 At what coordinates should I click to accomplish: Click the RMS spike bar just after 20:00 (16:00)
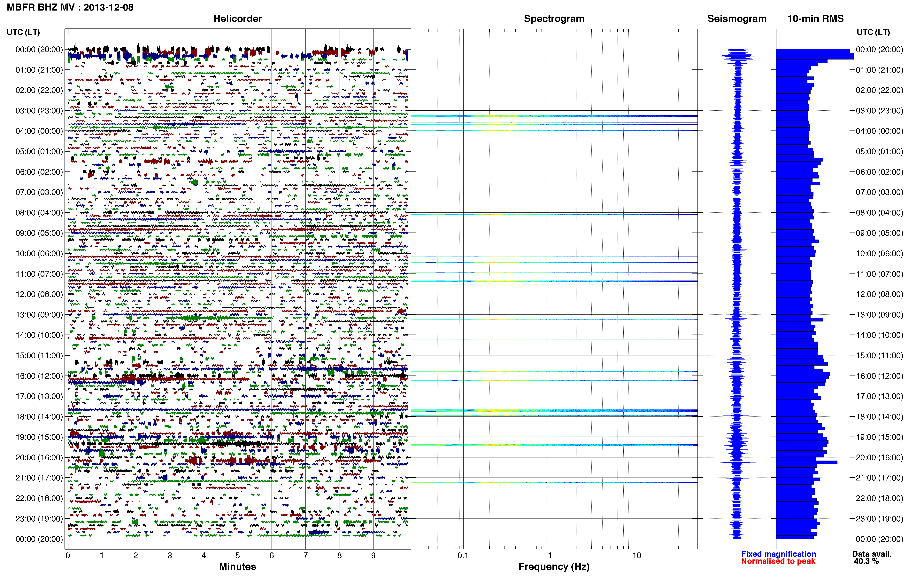coord(807,463)
